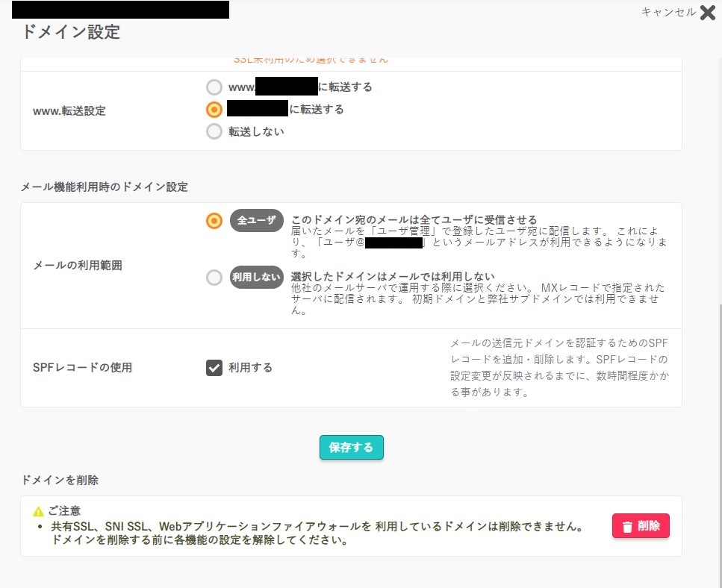The width and height of the screenshot is (722, 588).
Task: Click the '利用する' checkbox label
Action: click(250, 368)
